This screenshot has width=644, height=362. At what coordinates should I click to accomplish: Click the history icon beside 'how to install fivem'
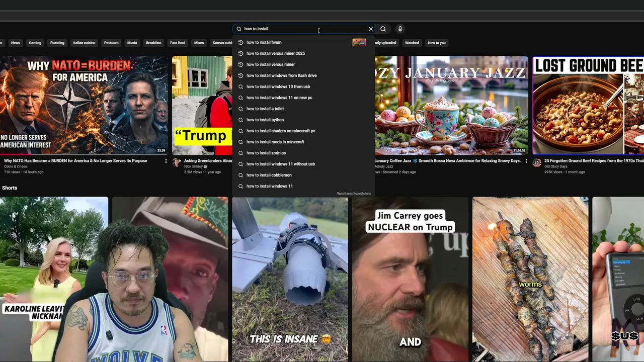coord(240,42)
